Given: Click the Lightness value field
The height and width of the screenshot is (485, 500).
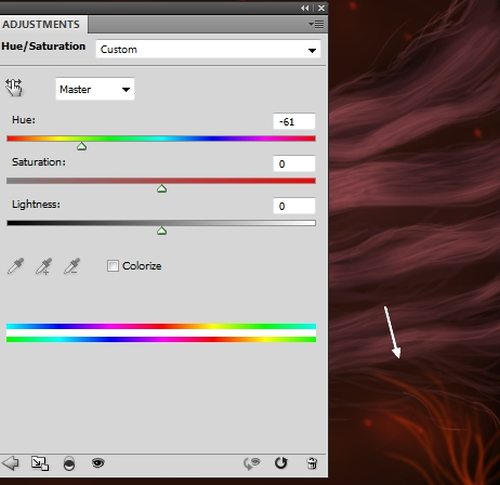Looking at the screenshot, I should pyautogui.click(x=294, y=206).
